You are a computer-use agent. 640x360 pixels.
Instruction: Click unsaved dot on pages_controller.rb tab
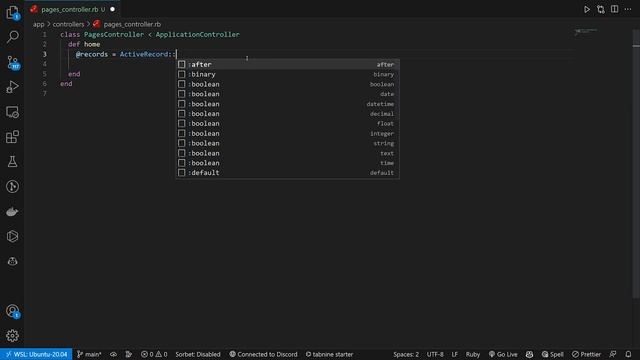tap(113, 9)
